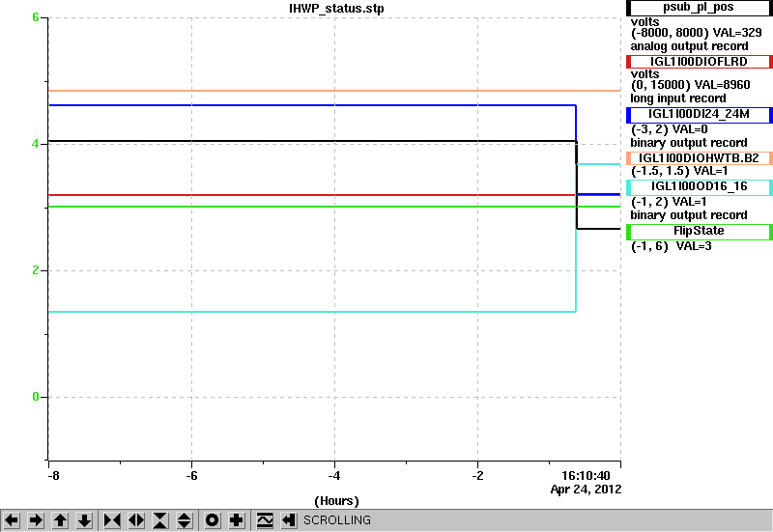Screen dimensions: 773x532
Task: Click the horizontal zoom-in inward triangles icon
Action: click(112, 520)
